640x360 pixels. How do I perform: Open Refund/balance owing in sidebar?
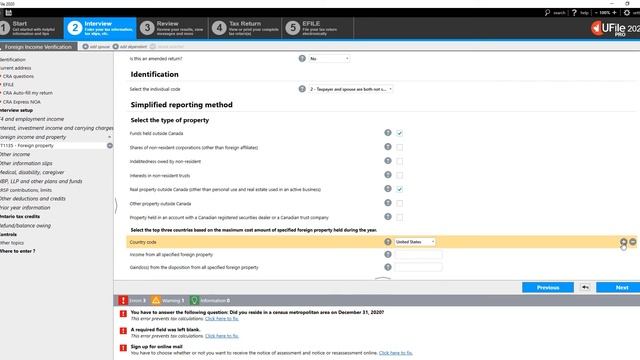click(x=26, y=225)
